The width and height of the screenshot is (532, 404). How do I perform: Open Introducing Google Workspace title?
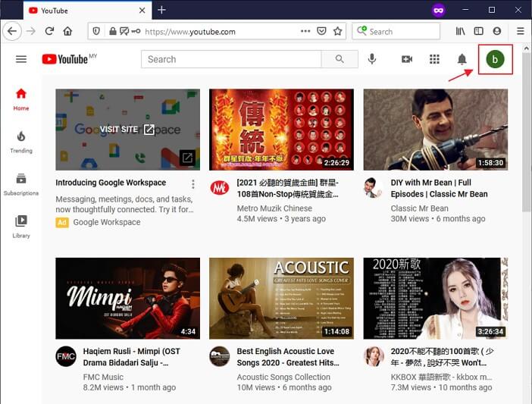coord(111,183)
